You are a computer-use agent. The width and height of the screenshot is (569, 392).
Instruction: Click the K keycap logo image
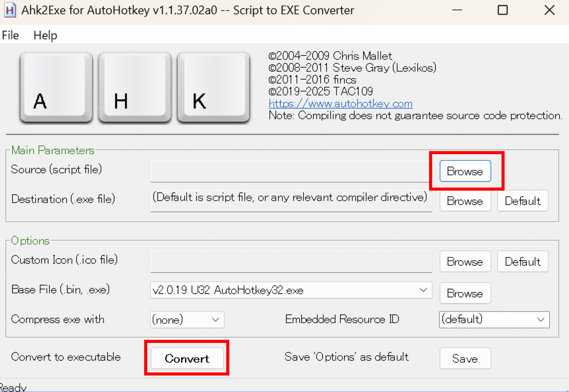(x=213, y=87)
